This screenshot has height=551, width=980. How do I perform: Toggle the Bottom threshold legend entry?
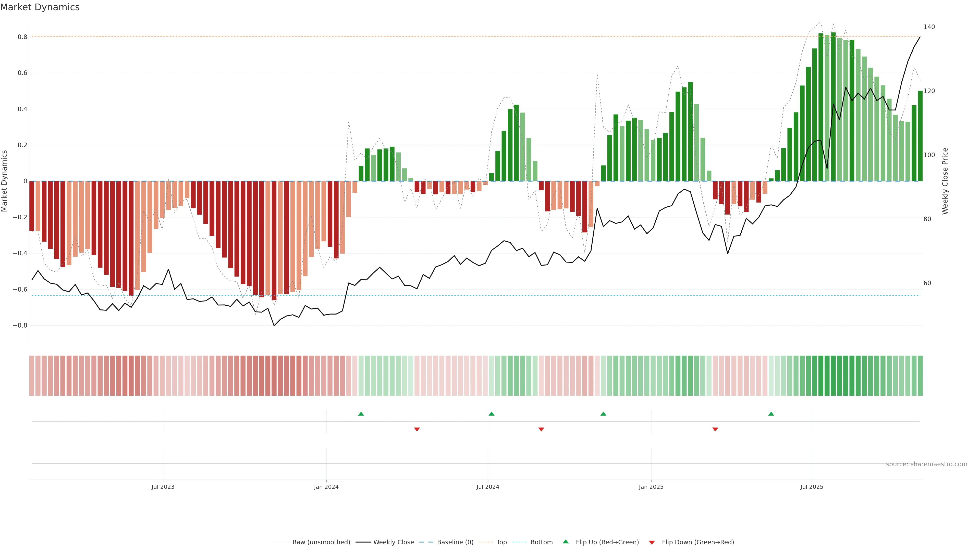pos(541,542)
